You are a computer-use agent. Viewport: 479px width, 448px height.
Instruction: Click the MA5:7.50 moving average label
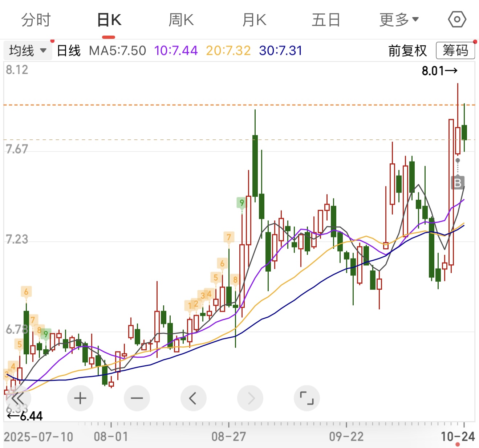point(117,50)
